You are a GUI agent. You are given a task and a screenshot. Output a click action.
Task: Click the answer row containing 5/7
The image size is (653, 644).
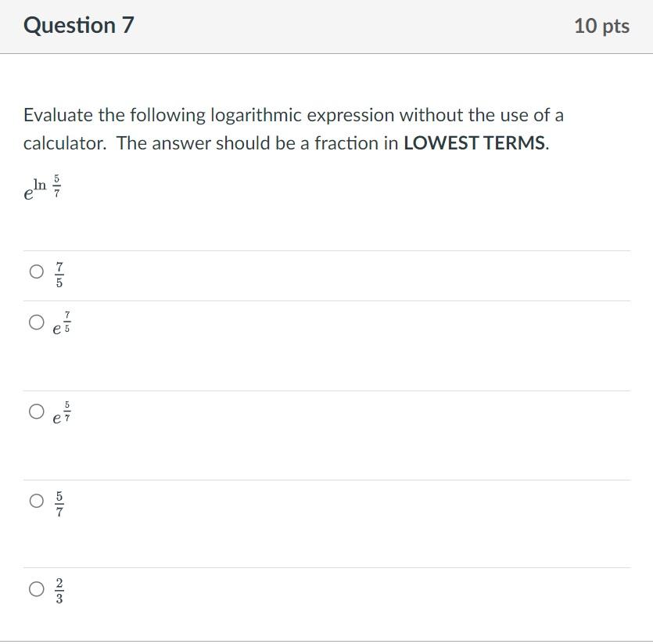[235, 502]
